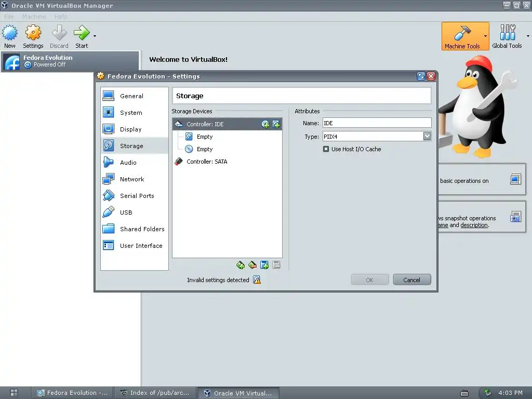Image resolution: width=532 pixels, height=399 pixels.
Task: Switch to Index of /pub taskbar window
Action: (155, 393)
